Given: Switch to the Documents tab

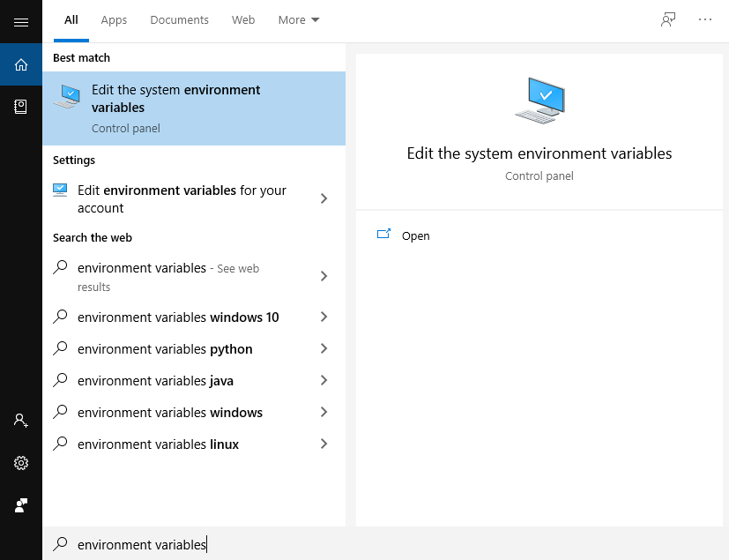Looking at the screenshot, I should click(179, 19).
